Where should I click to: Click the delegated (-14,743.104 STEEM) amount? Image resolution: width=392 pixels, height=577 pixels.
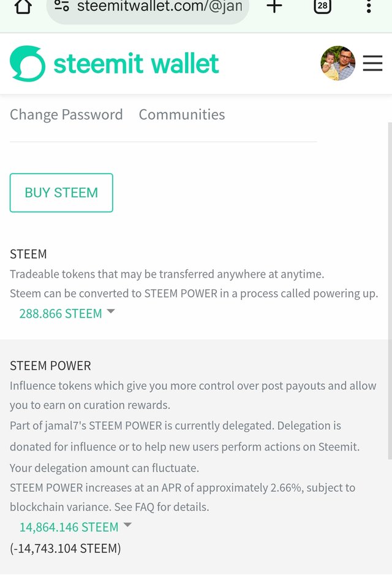[66, 548]
